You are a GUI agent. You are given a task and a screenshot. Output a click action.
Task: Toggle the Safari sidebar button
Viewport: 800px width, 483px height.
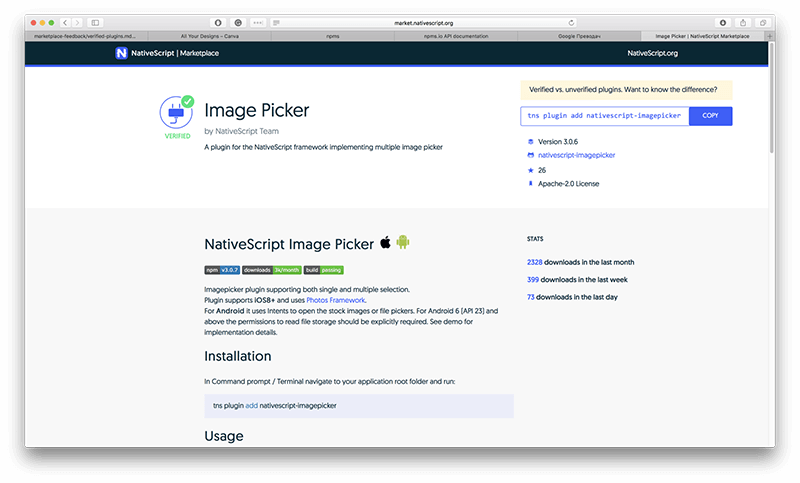pyautogui.click(x=95, y=22)
